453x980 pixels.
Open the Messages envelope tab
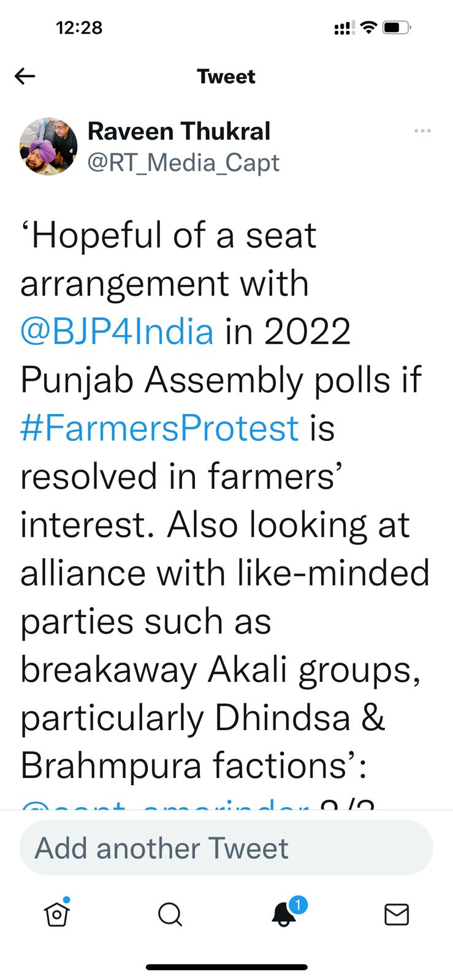(x=397, y=914)
